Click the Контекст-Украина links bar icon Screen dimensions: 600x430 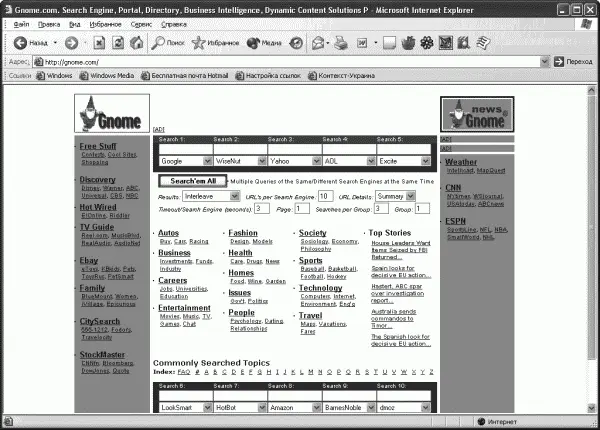(312, 76)
